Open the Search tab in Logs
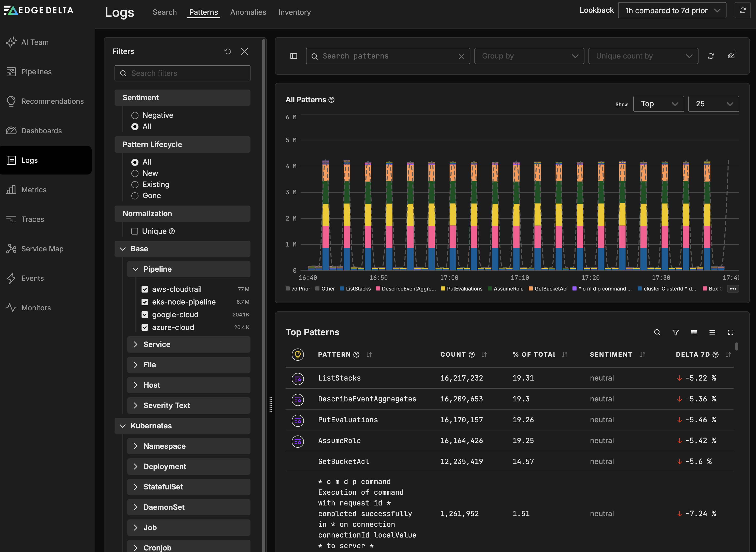Screen dimensions: 756x552 pyautogui.click(x=164, y=12)
